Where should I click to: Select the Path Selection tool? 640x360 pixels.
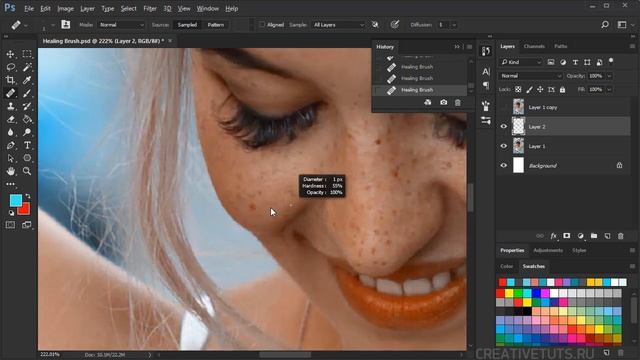click(11, 158)
